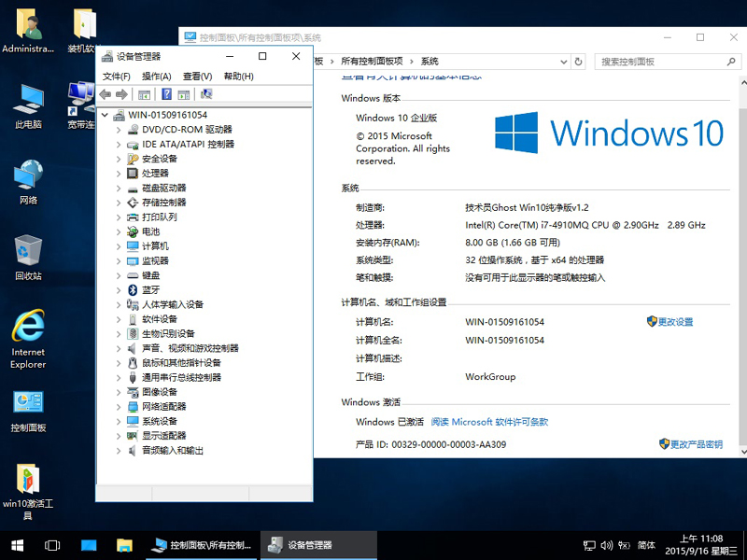Open the 控制面板 desktop shortcut
The image size is (747, 560).
pyautogui.click(x=29, y=412)
